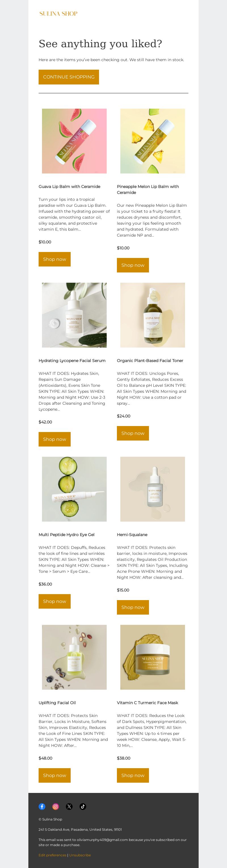Open the Uplifting Facial Oil title link
The width and height of the screenshot is (227, 868).
point(57,702)
